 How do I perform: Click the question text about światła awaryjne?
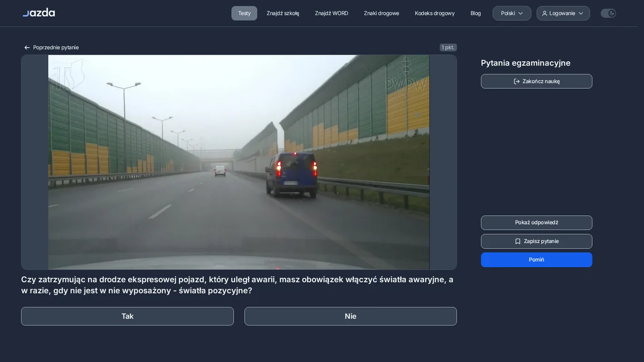(x=237, y=285)
